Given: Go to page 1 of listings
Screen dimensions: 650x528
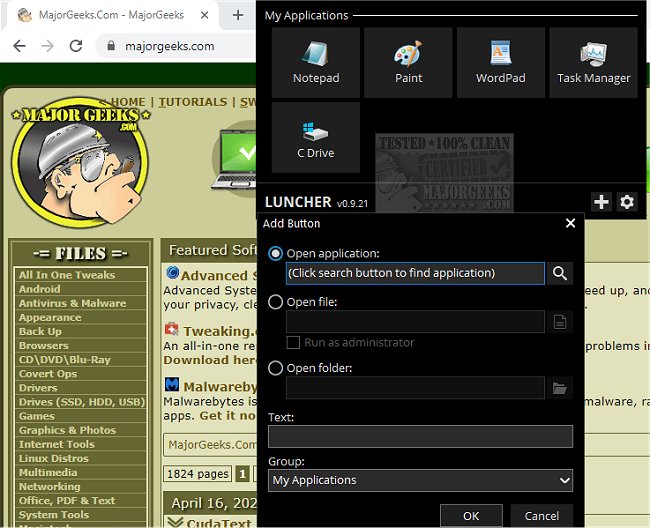Looking at the screenshot, I should [243, 474].
